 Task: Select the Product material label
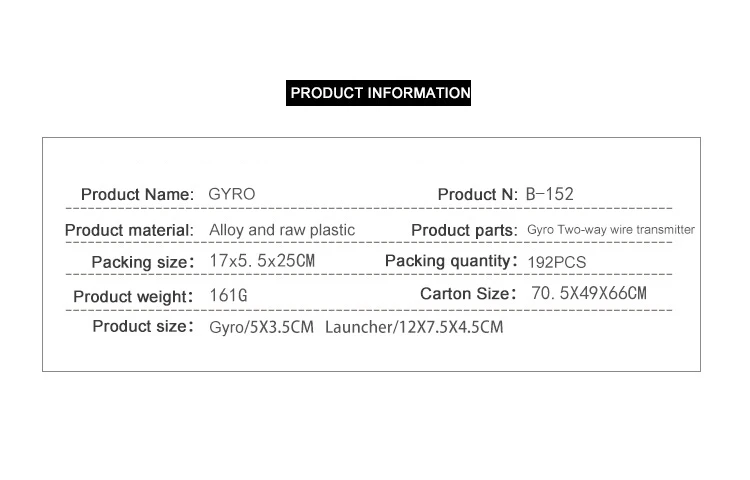click(129, 230)
